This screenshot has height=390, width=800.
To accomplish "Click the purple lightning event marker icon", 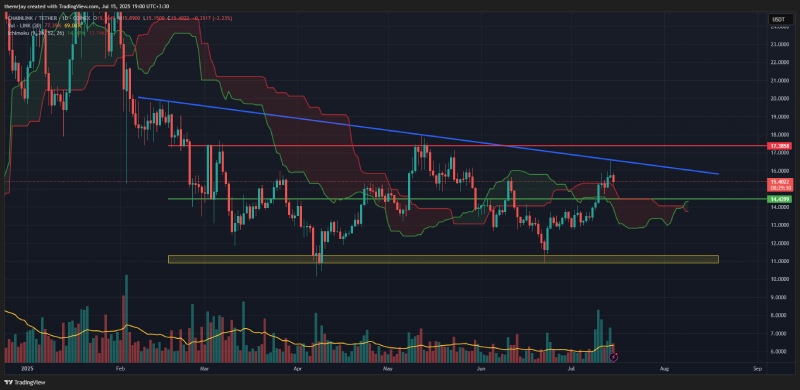I will (x=614, y=357).
